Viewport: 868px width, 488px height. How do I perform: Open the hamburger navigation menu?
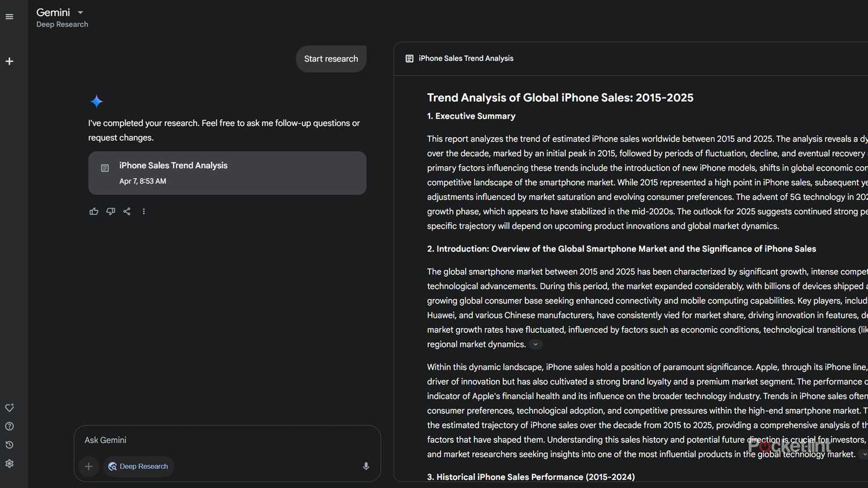9,16
